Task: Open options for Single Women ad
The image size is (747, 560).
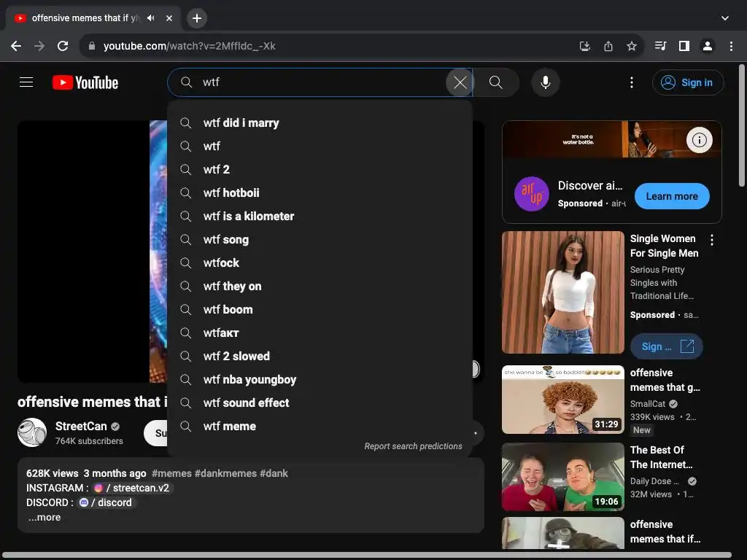Action: pos(712,240)
